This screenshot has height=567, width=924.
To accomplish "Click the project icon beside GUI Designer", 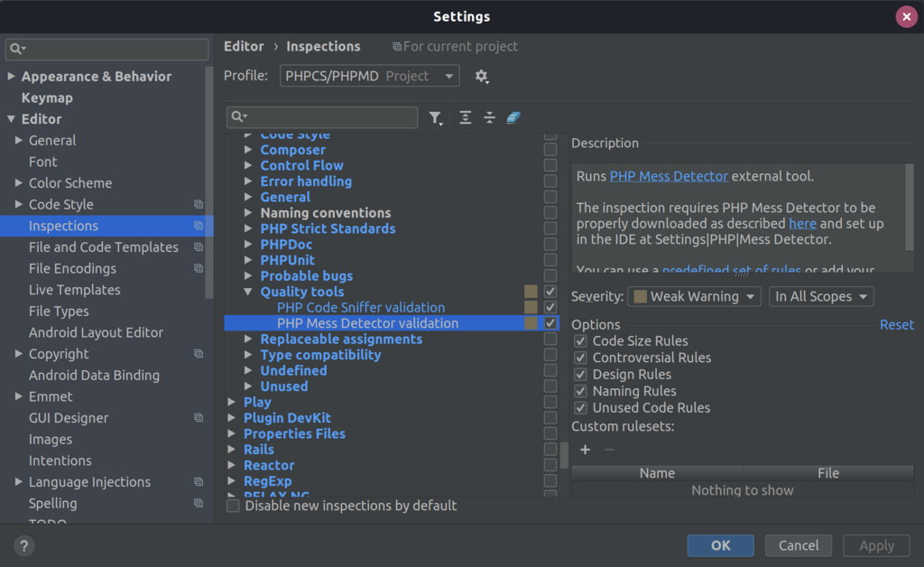I will 199,418.
